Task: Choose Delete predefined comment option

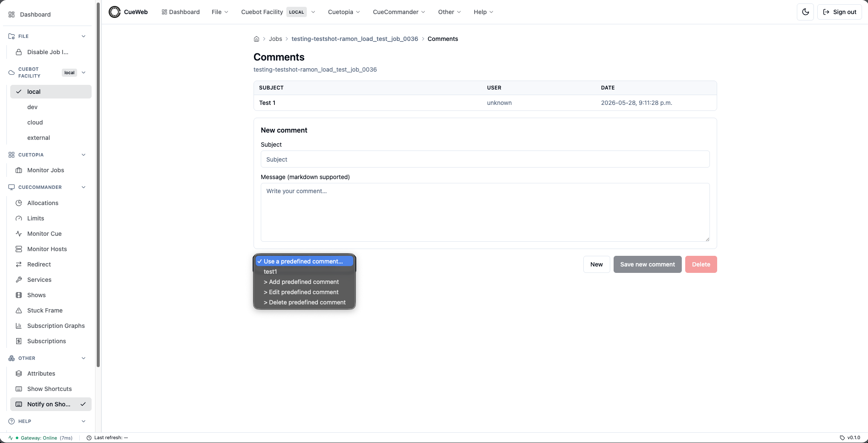Action: tap(304, 302)
